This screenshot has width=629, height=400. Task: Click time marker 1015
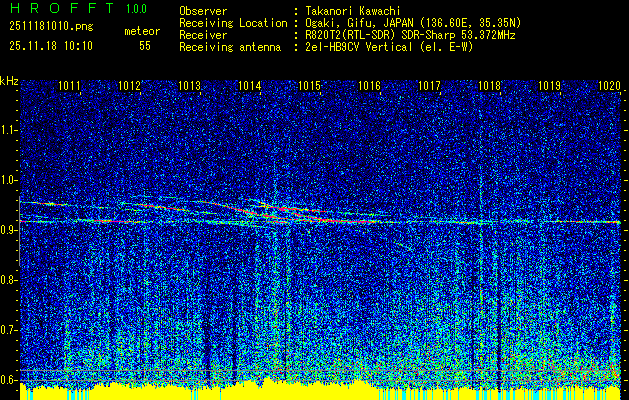(x=309, y=85)
